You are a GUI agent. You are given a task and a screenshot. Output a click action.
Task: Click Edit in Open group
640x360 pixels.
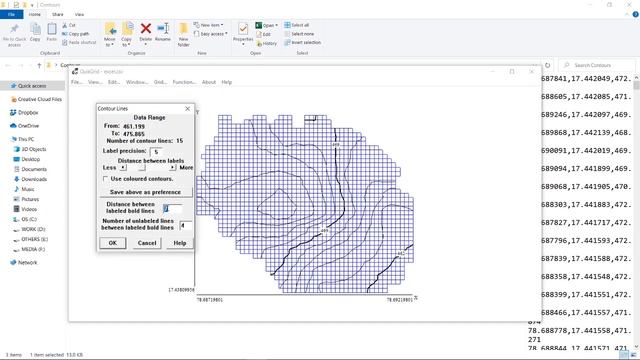click(x=263, y=34)
